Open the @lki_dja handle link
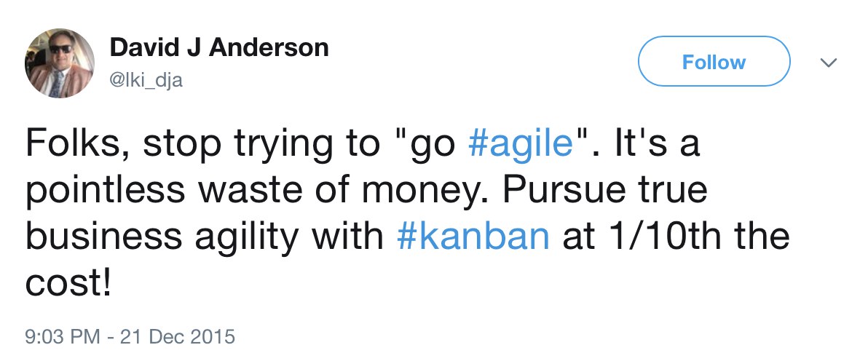Screen dimensions: 868x361 click(x=146, y=80)
